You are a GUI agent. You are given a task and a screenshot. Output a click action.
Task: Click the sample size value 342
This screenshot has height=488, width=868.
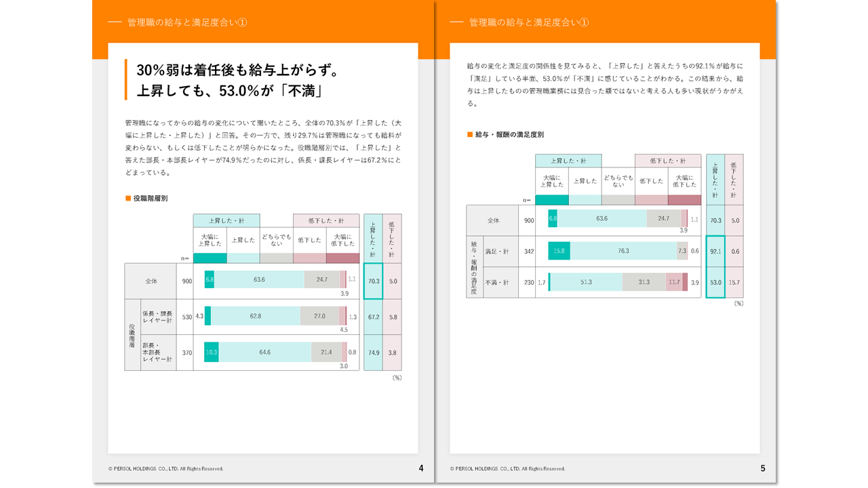point(528,251)
